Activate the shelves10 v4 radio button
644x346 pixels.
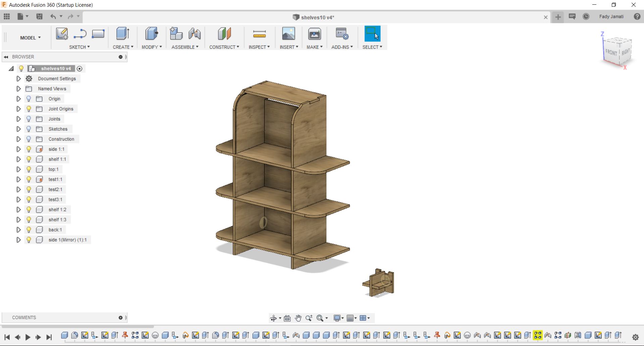pos(80,68)
